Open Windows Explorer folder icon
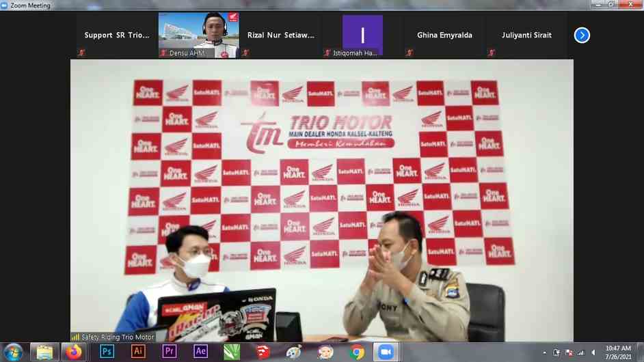 pyautogui.click(x=44, y=352)
